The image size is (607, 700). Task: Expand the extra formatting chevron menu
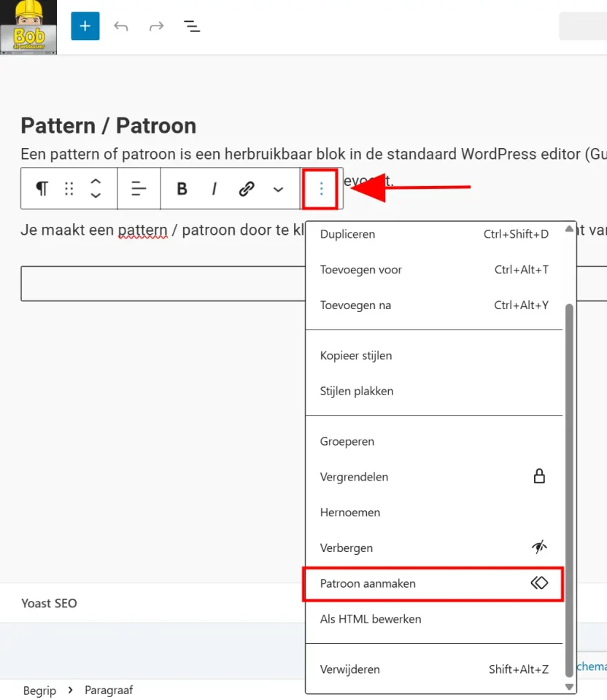[x=278, y=188]
